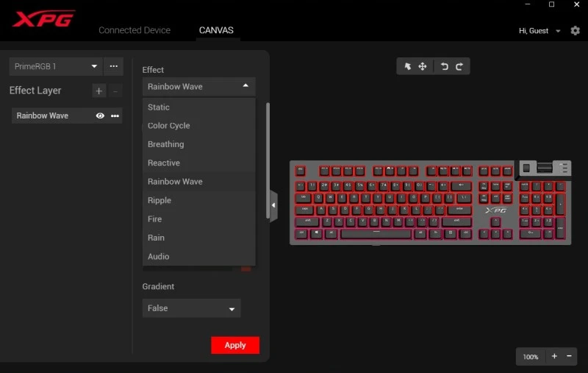The image size is (588, 373).
Task: Switch to Connected Device tab
Action: click(135, 30)
